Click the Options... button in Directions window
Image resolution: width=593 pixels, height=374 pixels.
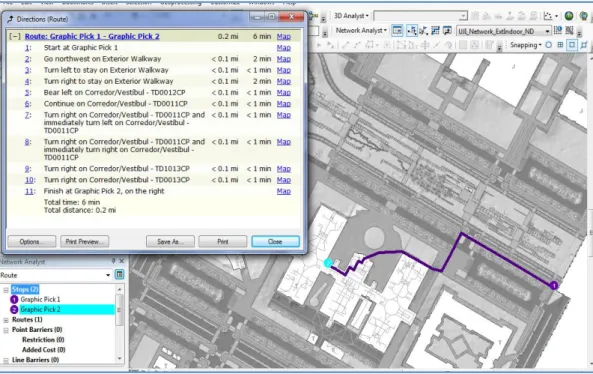[32, 241]
